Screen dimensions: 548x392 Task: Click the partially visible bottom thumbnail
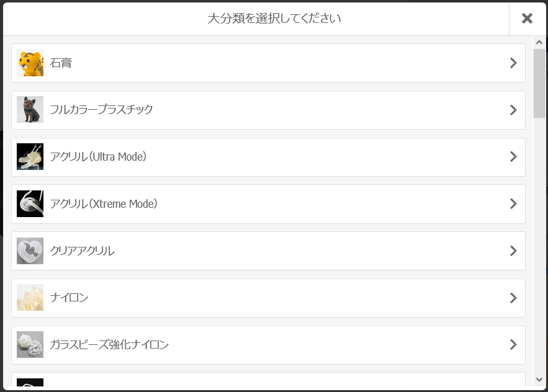[x=30, y=382]
